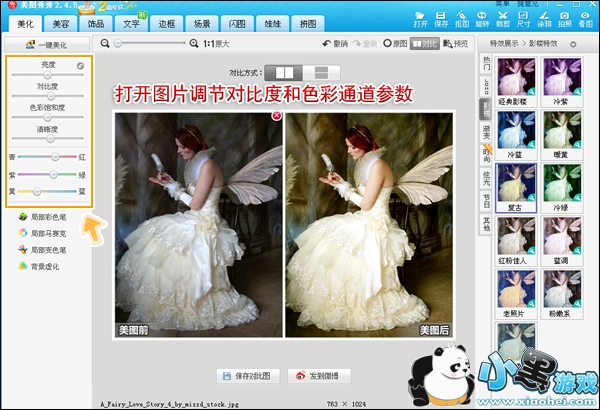Click the 色彩饱和度 saturation slider handle

[x=47, y=117]
